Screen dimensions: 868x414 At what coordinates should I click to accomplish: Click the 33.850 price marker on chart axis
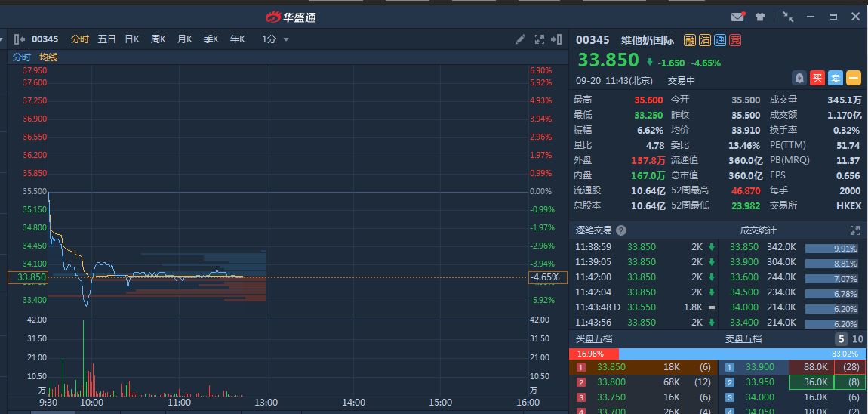point(28,277)
